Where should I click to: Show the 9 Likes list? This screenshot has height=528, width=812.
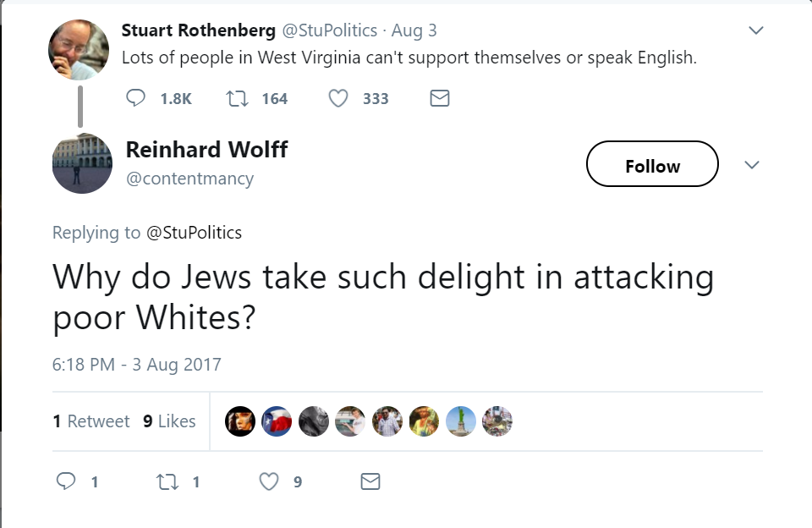coord(169,421)
